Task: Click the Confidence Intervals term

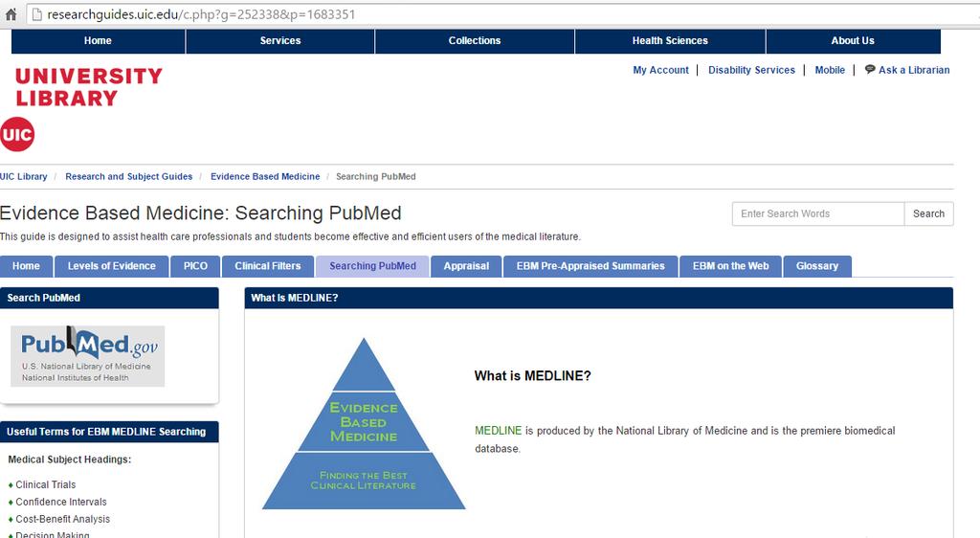Action: click(x=61, y=502)
